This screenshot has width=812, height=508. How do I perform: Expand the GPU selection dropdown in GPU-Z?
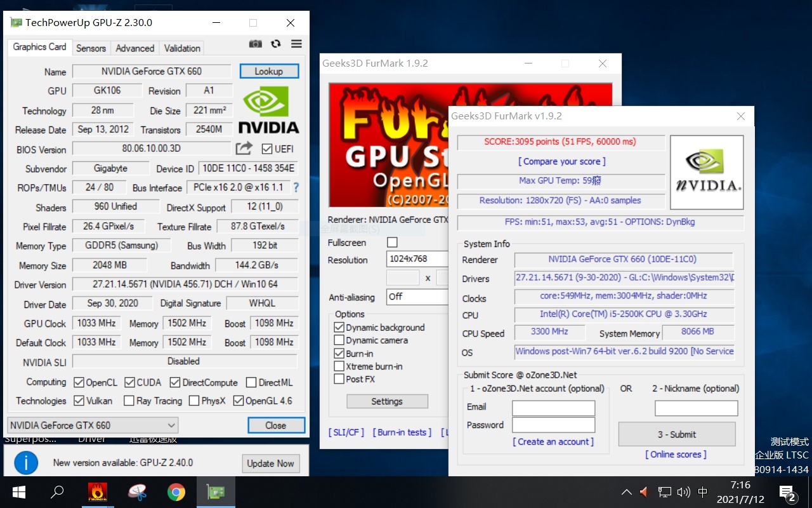pos(93,425)
